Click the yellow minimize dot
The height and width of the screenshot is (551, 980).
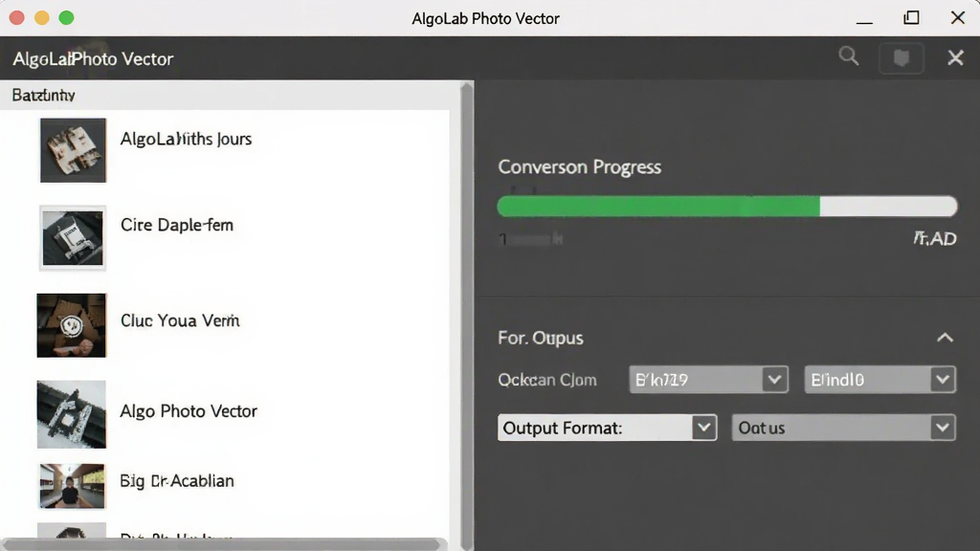coord(42,18)
